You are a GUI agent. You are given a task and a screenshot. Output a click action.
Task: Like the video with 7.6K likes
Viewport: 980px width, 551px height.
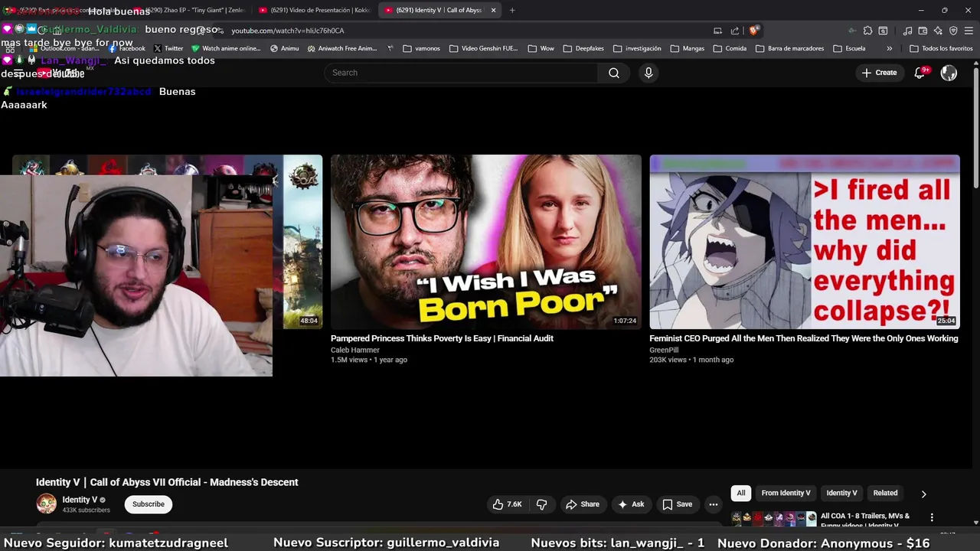pyautogui.click(x=507, y=504)
